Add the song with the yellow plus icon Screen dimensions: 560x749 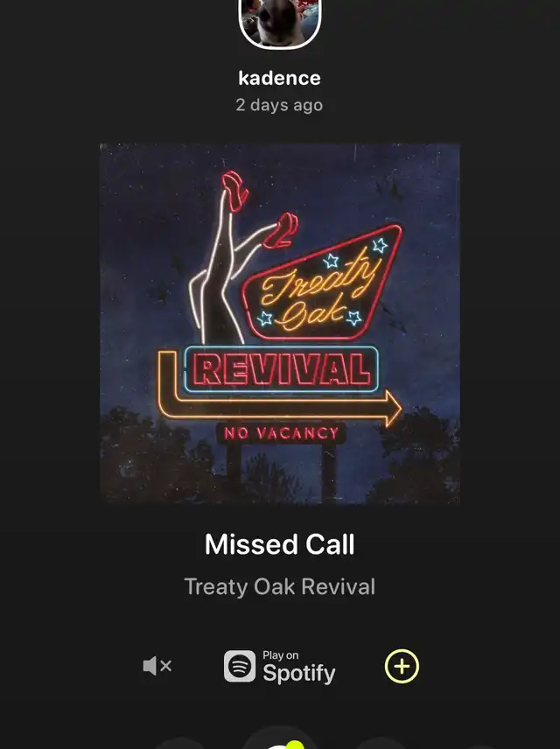pos(402,666)
